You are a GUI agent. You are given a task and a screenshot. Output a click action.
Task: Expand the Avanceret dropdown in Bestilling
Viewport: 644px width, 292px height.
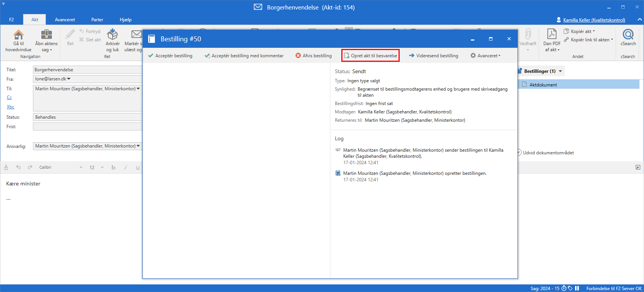[x=485, y=56]
